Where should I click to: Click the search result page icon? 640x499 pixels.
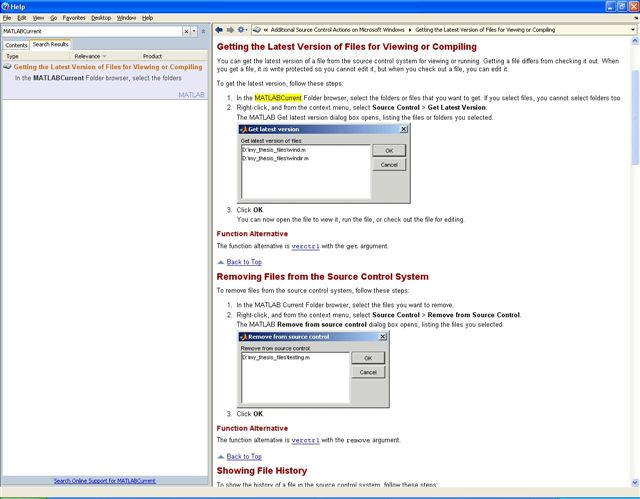point(7,67)
